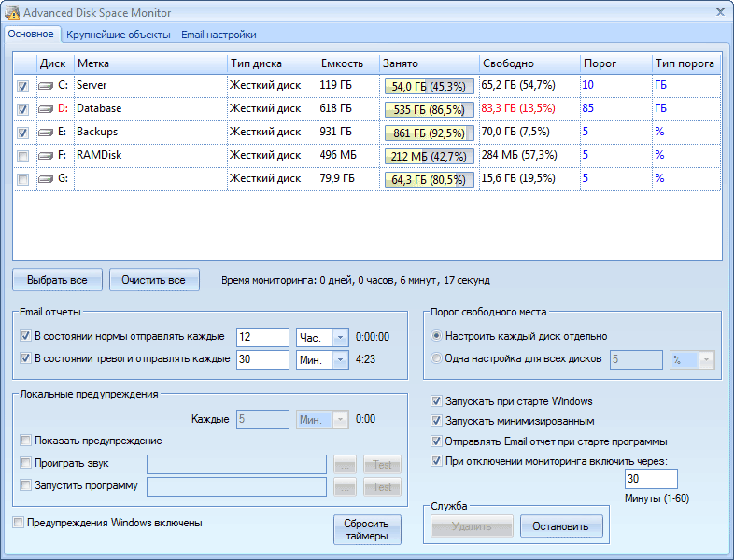Click the minutes field containing 30 under monitoring
Viewport: 734px width, 560px height.
click(x=651, y=479)
